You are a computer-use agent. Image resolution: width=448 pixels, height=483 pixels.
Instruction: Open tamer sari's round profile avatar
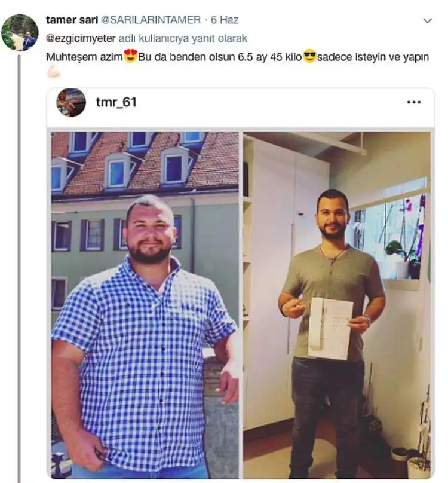coord(20,32)
